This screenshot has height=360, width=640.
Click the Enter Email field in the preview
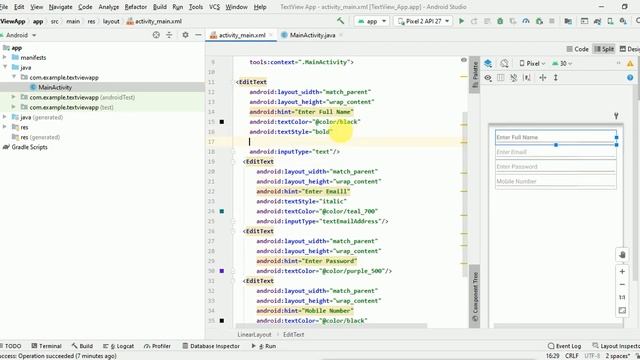[x=556, y=152]
